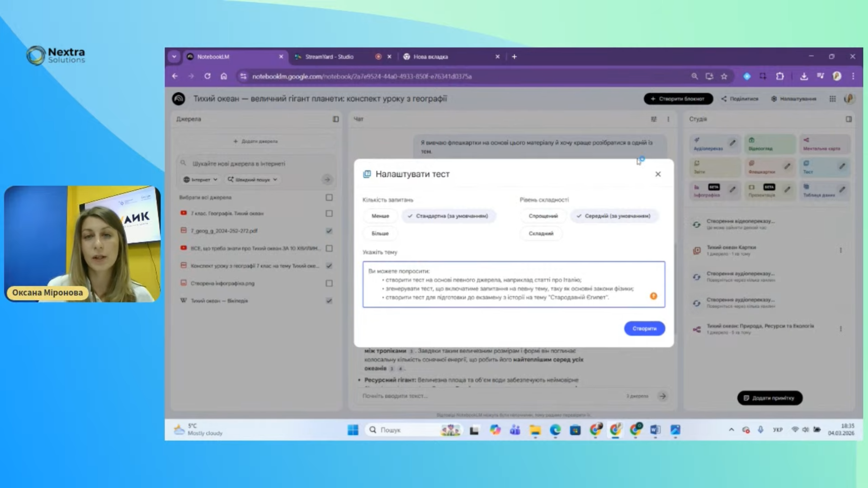Open Microsoft Word from taskbar
Image resolution: width=868 pixels, height=488 pixels.
(655, 430)
